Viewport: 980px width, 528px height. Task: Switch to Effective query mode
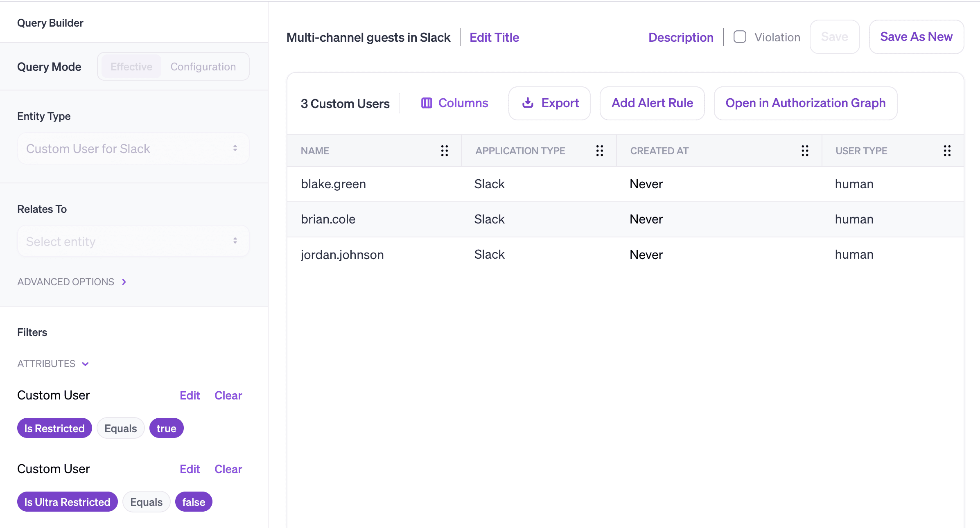coord(129,65)
